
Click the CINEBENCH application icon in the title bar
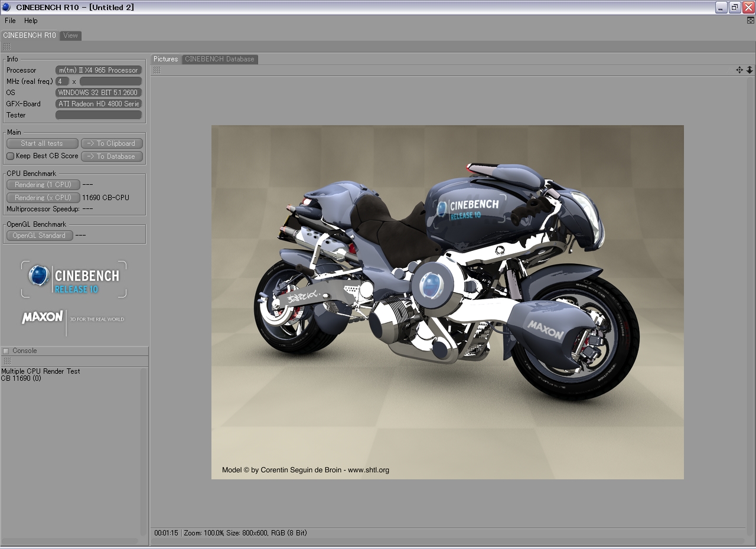pos(6,7)
